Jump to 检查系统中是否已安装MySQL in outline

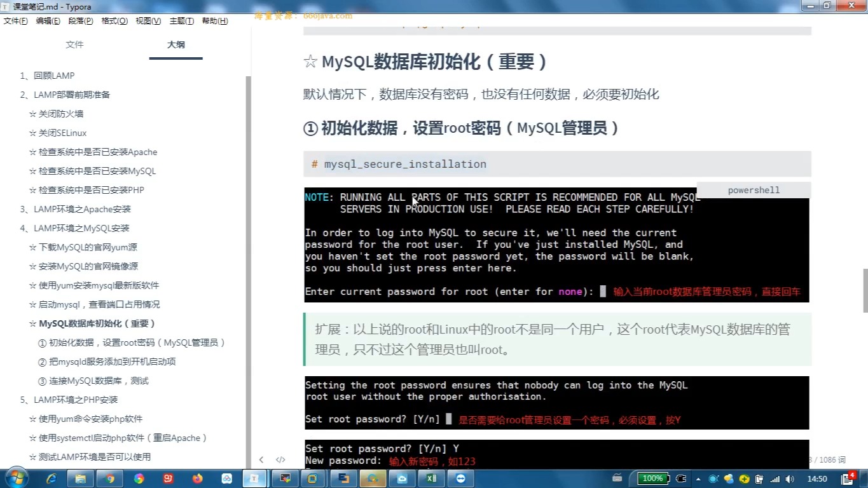(92, 171)
